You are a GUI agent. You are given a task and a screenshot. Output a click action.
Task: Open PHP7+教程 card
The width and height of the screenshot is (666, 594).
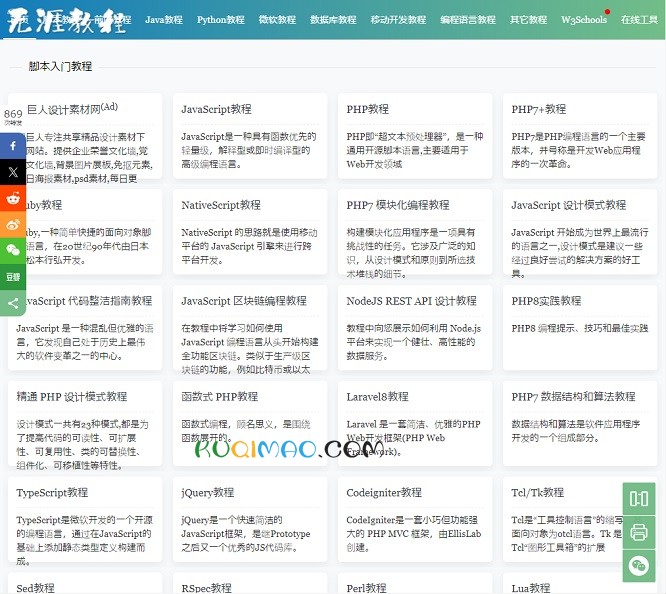pyautogui.click(x=580, y=136)
